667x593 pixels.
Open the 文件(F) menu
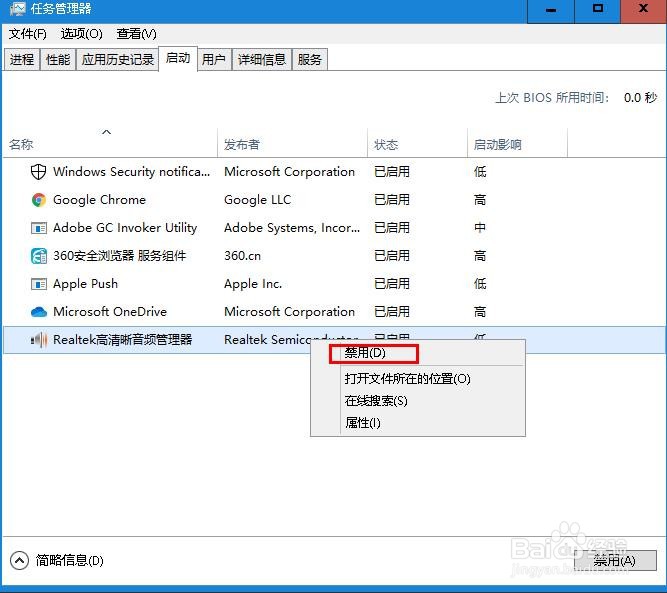28,34
